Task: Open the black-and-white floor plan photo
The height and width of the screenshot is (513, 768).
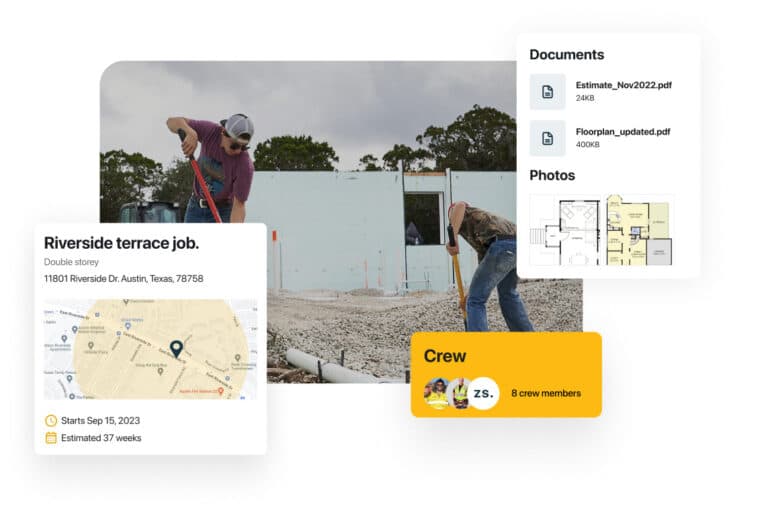Action: point(566,230)
